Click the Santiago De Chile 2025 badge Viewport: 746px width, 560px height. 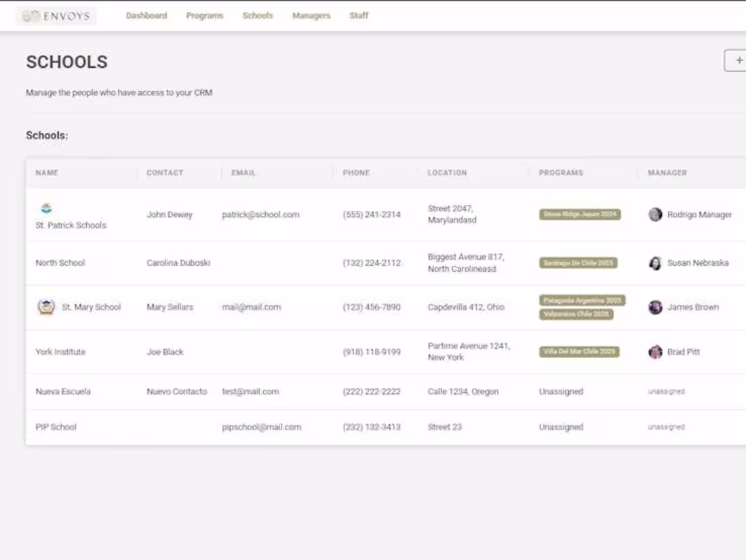click(578, 262)
